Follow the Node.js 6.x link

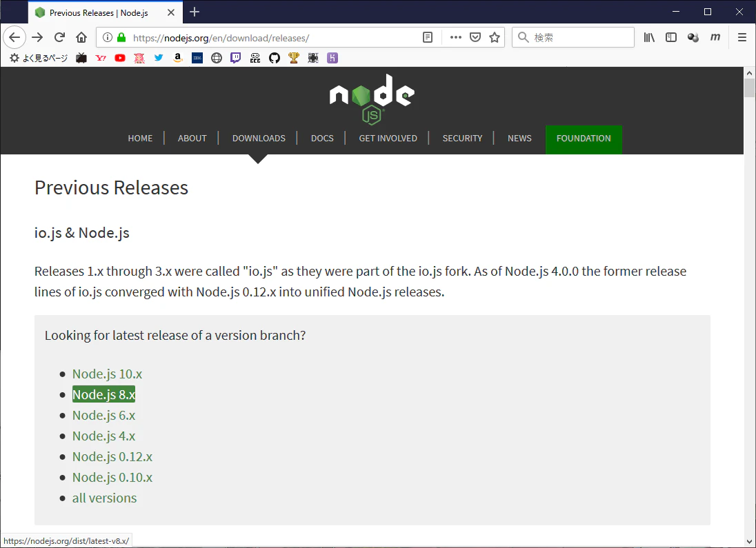click(x=103, y=416)
